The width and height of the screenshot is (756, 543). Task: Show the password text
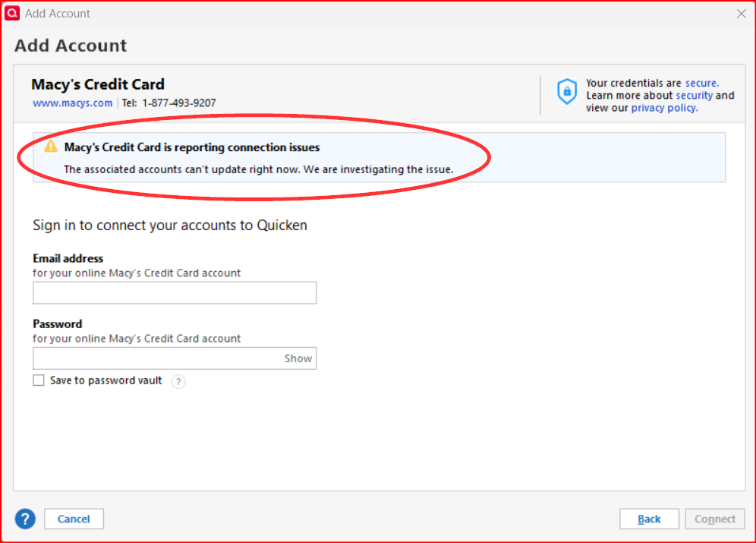point(298,358)
